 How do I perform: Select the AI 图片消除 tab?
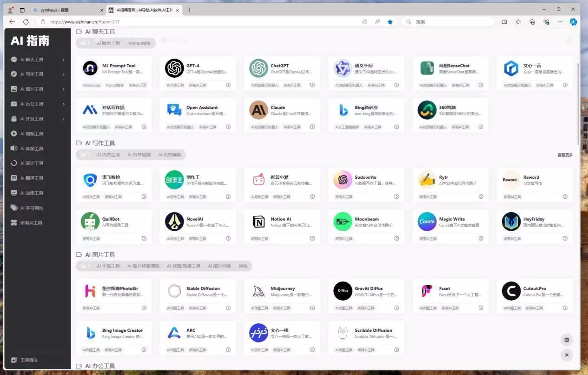(x=219, y=266)
